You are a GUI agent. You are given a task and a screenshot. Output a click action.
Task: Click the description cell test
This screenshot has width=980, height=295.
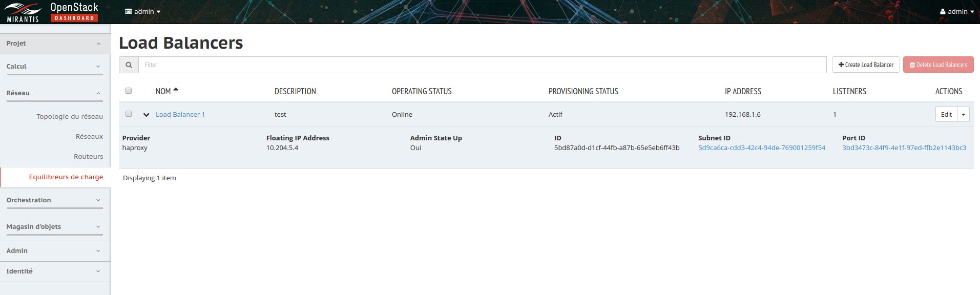[280, 114]
